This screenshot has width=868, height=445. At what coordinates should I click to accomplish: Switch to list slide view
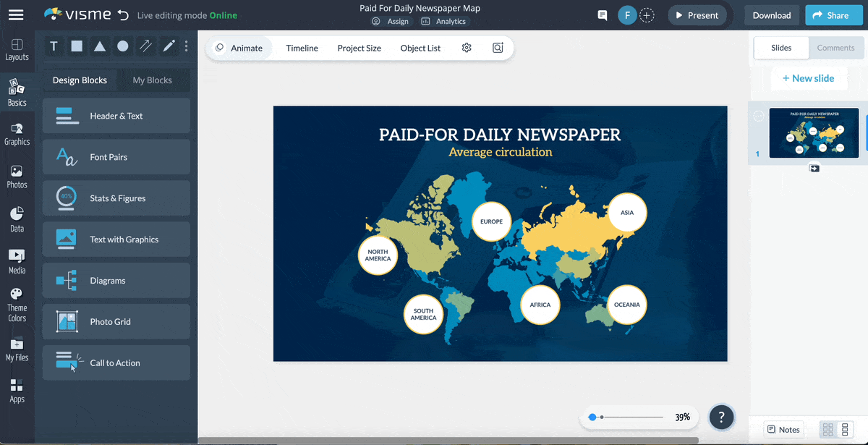(845, 430)
